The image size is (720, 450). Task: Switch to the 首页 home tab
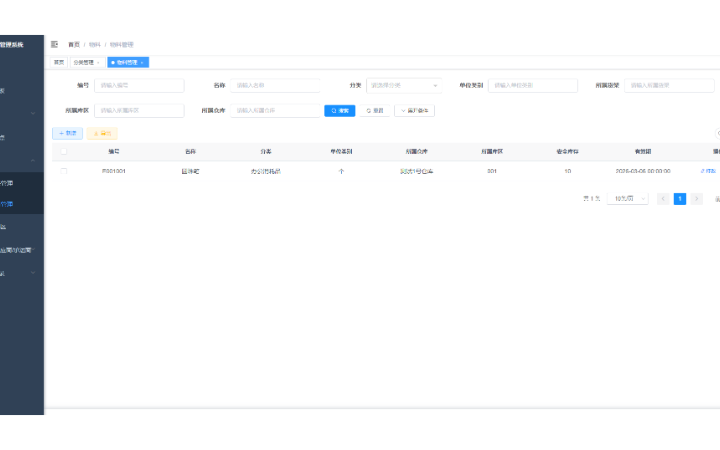tap(59, 62)
